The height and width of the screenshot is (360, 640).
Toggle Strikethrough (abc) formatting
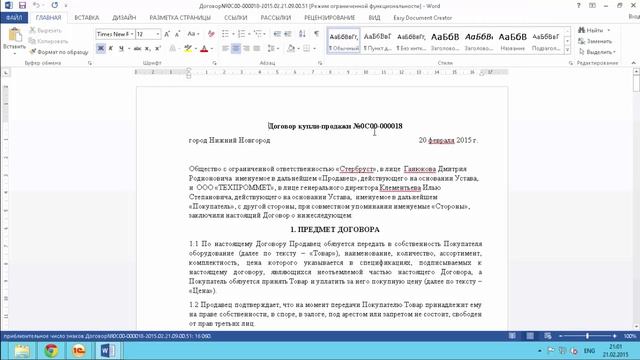pyautogui.click(x=138, y=49)
